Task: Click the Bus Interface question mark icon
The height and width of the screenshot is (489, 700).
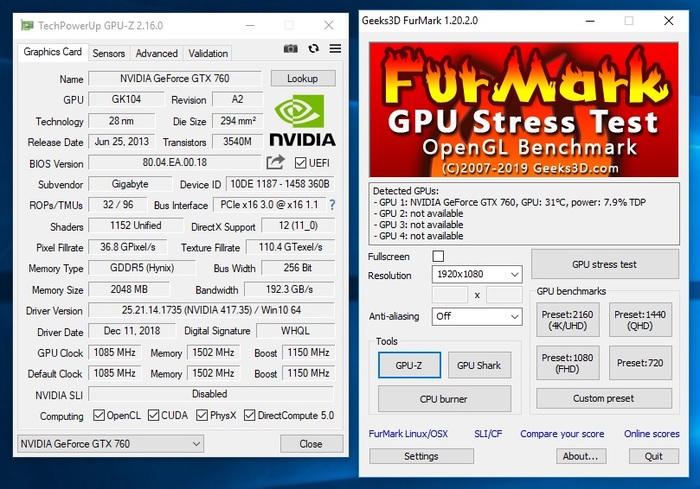Action: click(332, 205)
